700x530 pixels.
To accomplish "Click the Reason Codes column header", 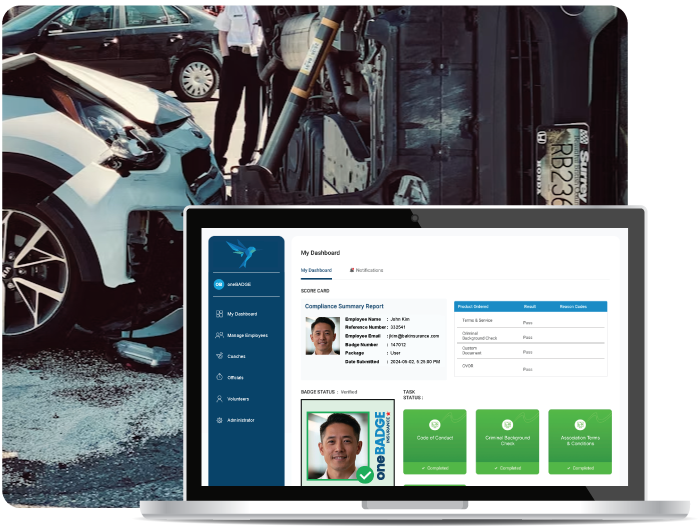I will [573, 307].
